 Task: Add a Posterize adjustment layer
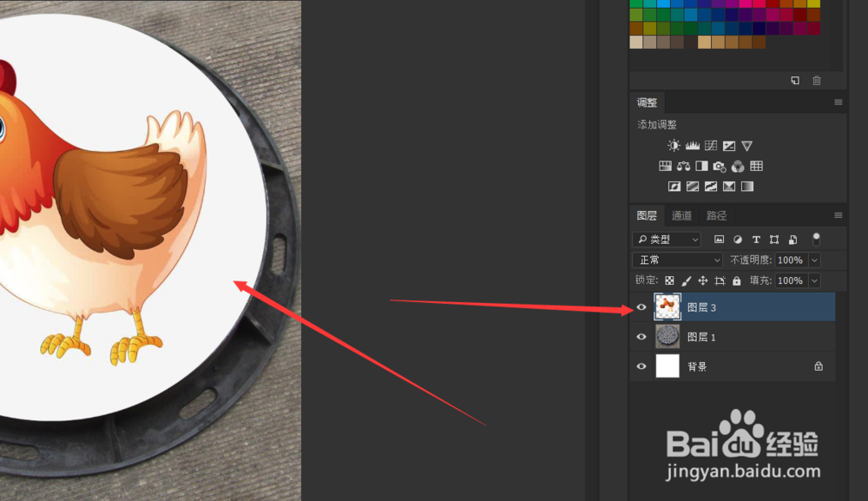tap(693, 187)
